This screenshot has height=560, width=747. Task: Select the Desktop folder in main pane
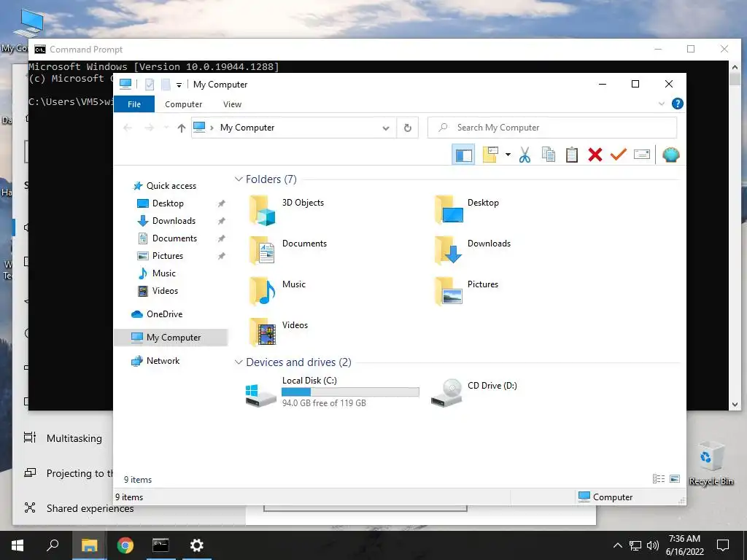(x=467, y=209)
